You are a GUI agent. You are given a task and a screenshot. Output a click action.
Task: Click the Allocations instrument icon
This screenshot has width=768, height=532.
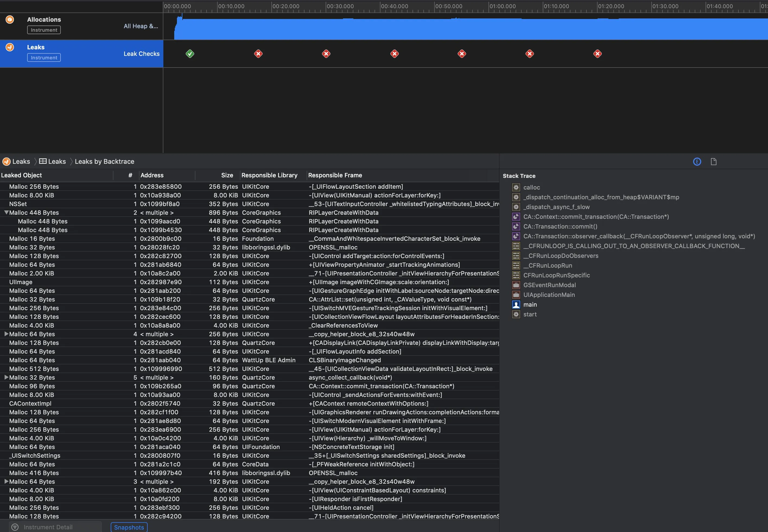(x=10, y=20)
